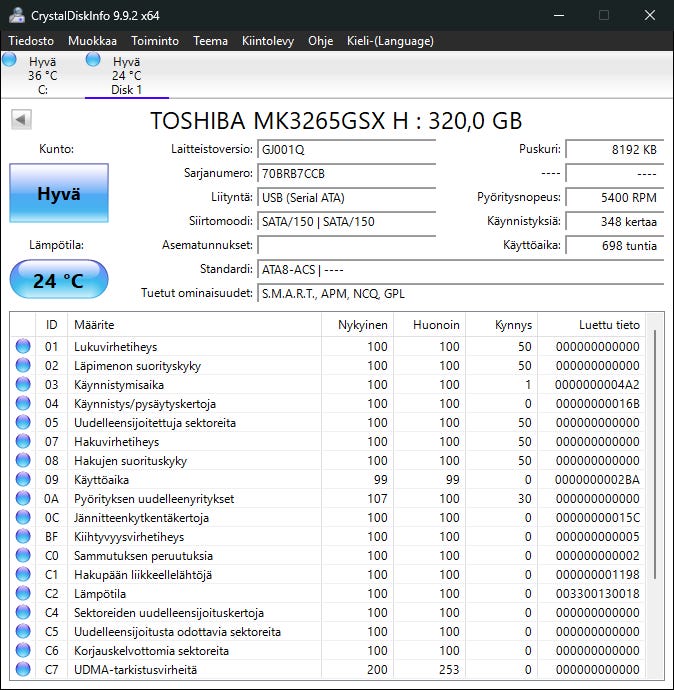Image resolution: width=674 pixels, height=690 pixels.
Task: Click the blue status orb for drive C:
Action: click(9, 59)
